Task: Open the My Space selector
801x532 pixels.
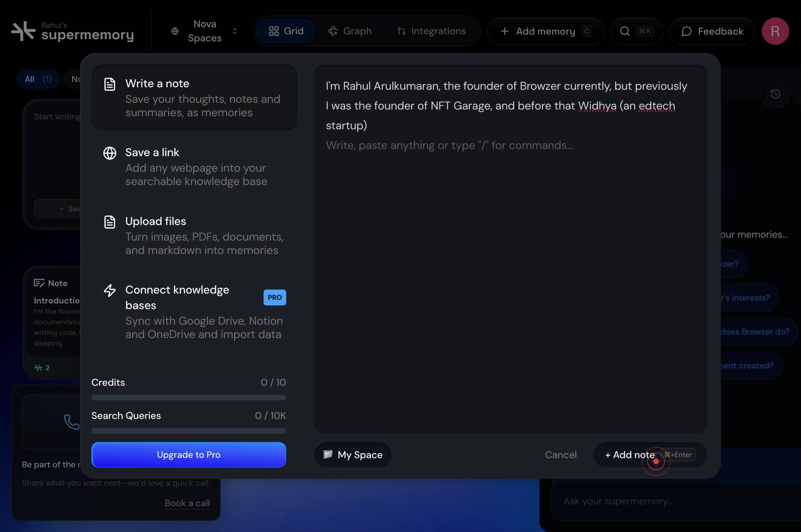Action: pyautogui.click(x=353, y=455)
